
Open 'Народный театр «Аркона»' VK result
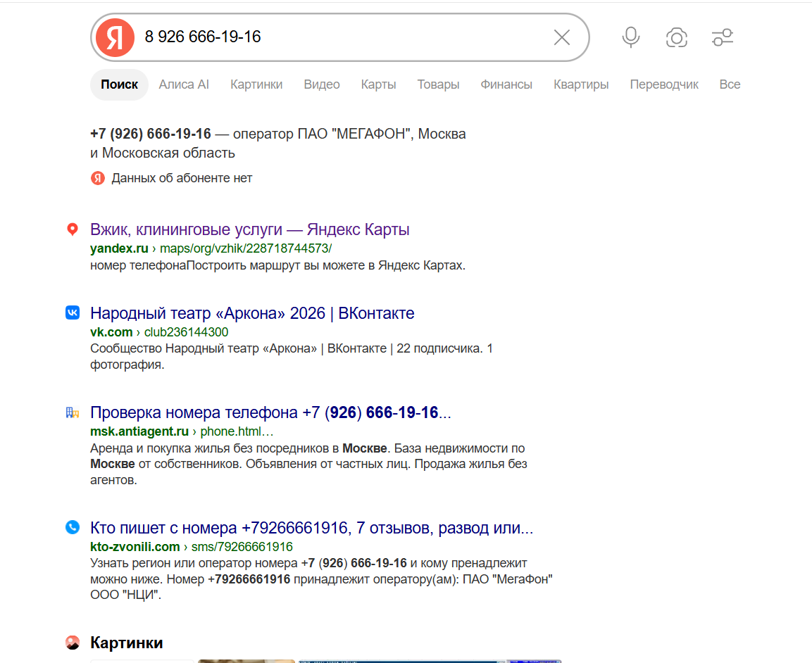point(252,313)
